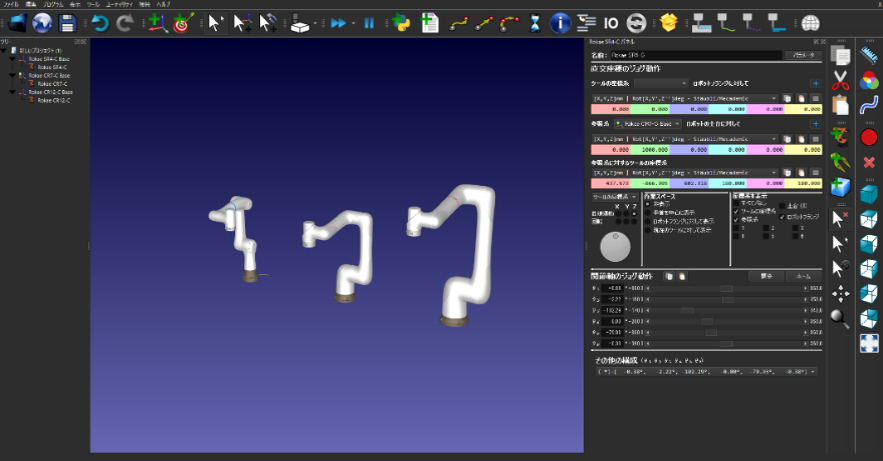The height and width of the screenshot is (461, 883).
Task: Click the first joint axis slider handle
Action: (727, 288)
